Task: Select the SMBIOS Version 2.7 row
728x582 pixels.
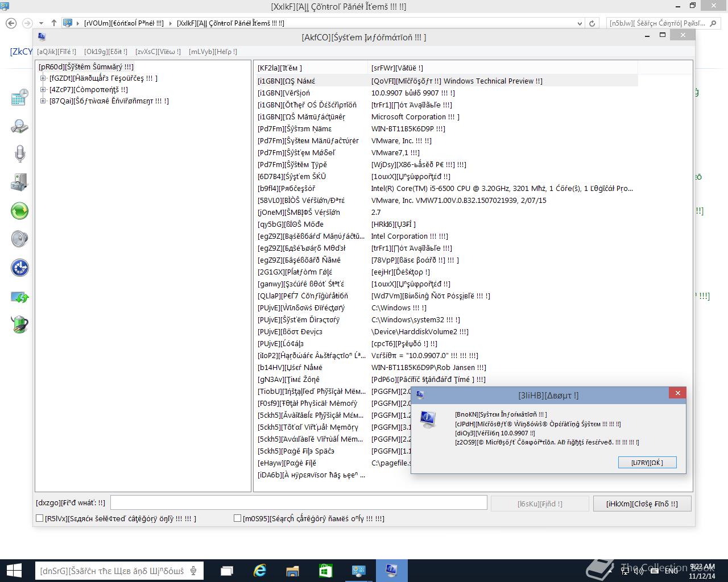Action: (446, 213)
